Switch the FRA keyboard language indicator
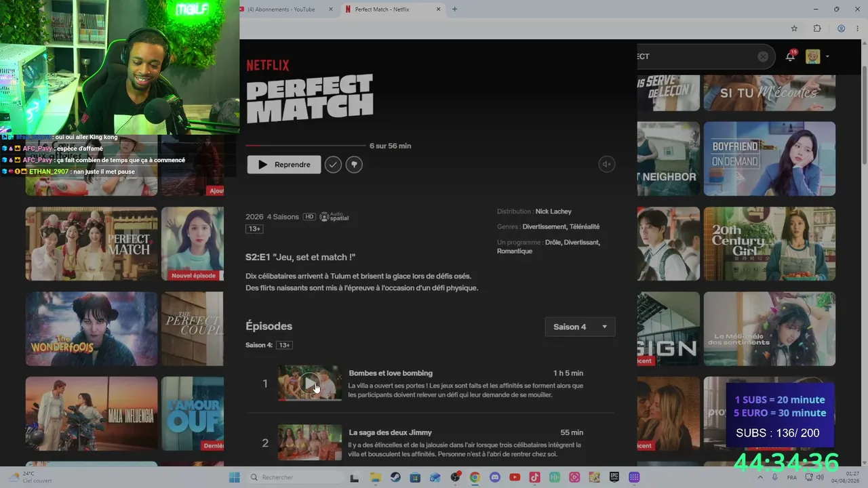The image size is (868, 488). (x=792, y=477)
